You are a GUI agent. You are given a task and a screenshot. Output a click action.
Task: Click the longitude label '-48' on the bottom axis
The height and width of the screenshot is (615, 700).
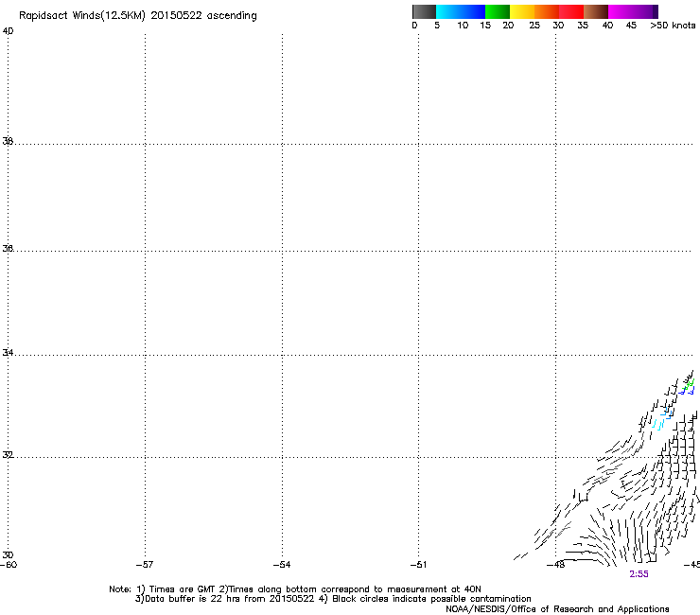(556, 565)
